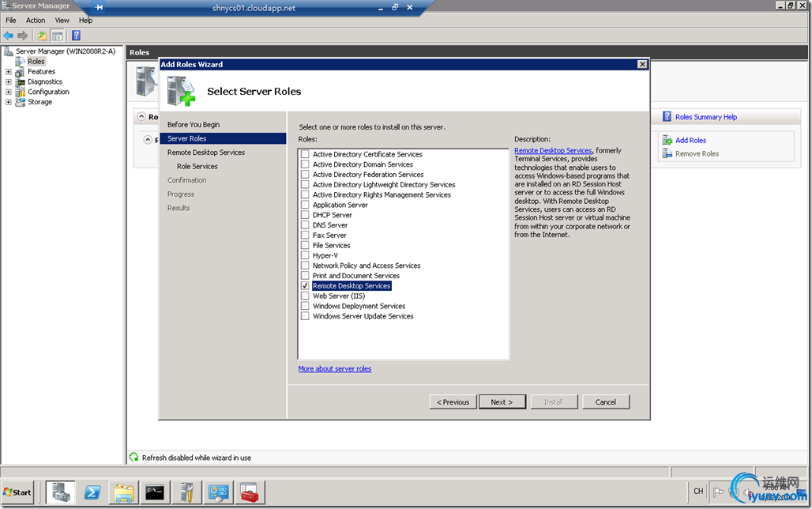The width and height of the screenshot is (812, 509).
Task: Expand the Configuration tree node
Action: point(8,92)
